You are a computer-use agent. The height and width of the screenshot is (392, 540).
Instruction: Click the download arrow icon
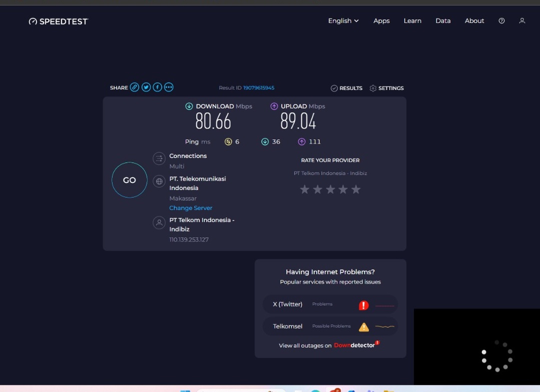[189, 106]
